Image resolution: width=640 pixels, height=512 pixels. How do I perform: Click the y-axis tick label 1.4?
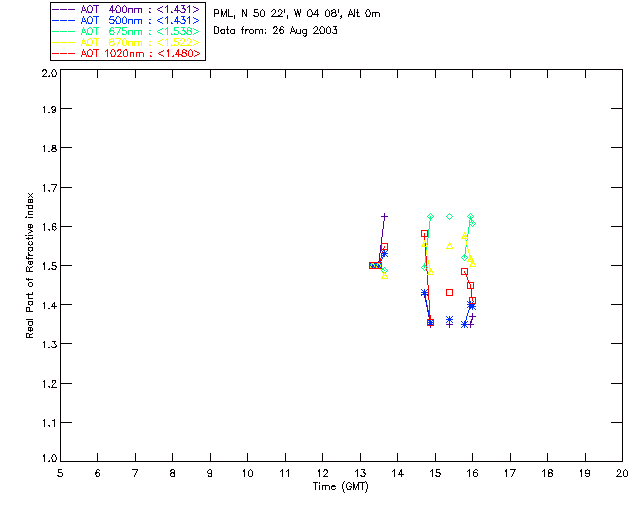pos(49,305)
